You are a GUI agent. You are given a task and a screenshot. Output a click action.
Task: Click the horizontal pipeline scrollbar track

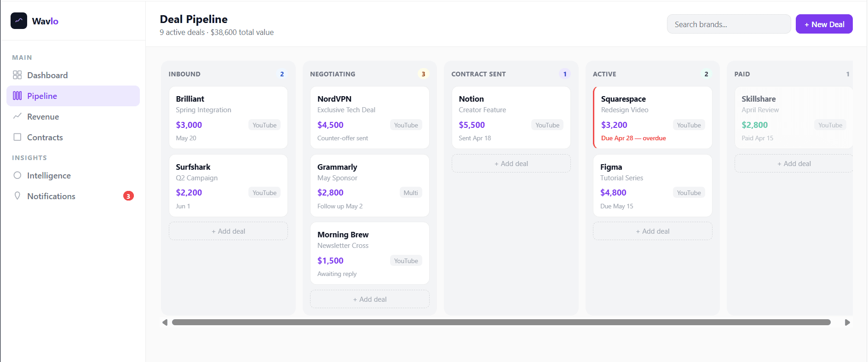coord(501,322)
